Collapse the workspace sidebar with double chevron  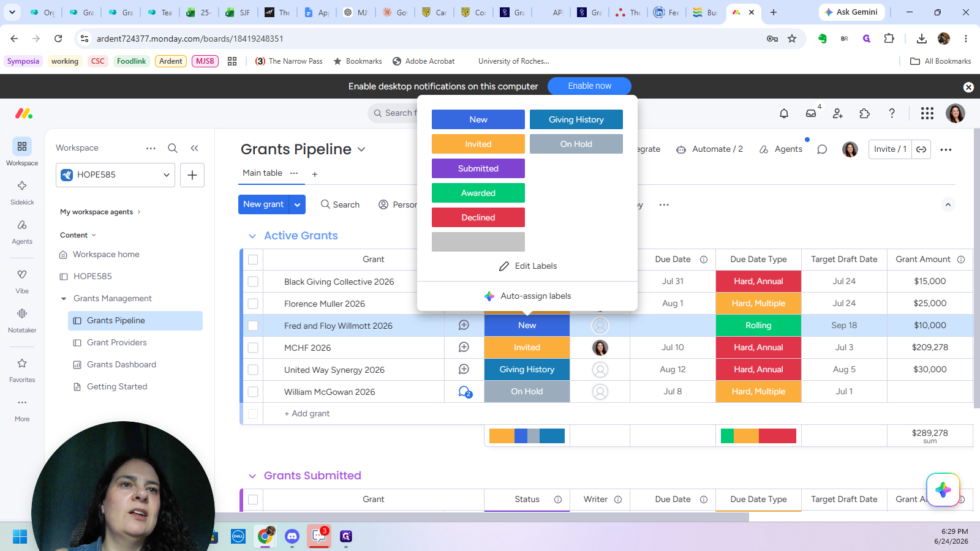click(x=194, y=148)
